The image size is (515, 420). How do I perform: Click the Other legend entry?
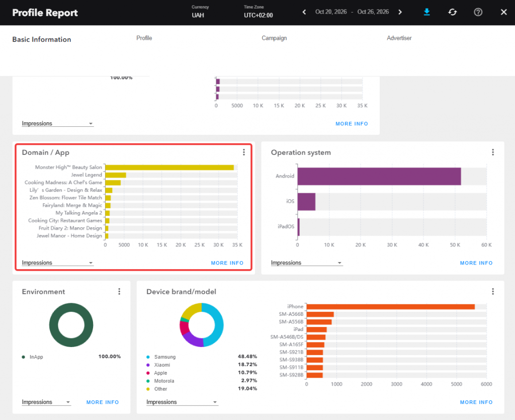point(160,389)
